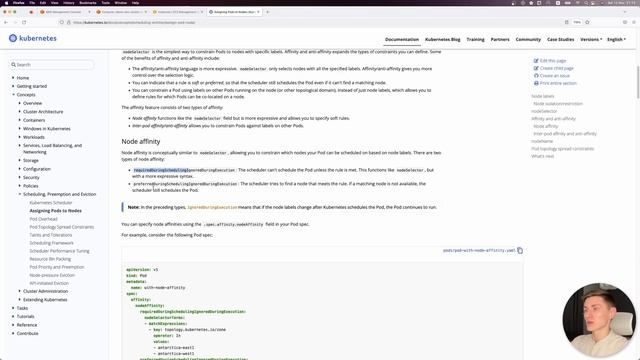The width and height of the screenshot is (640, 360).
Task: Click the Node affinity heading
Action: [141, 142]
